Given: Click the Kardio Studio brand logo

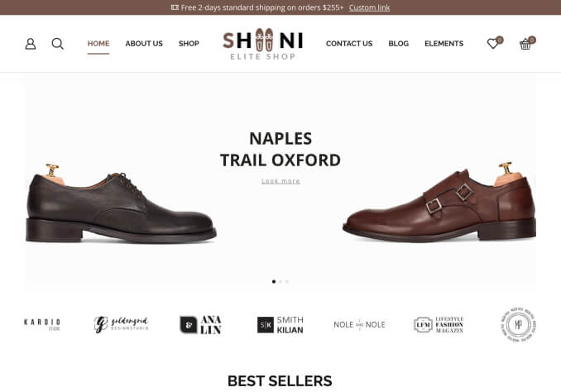Looking at the screenshot, I should pos(42,324).
